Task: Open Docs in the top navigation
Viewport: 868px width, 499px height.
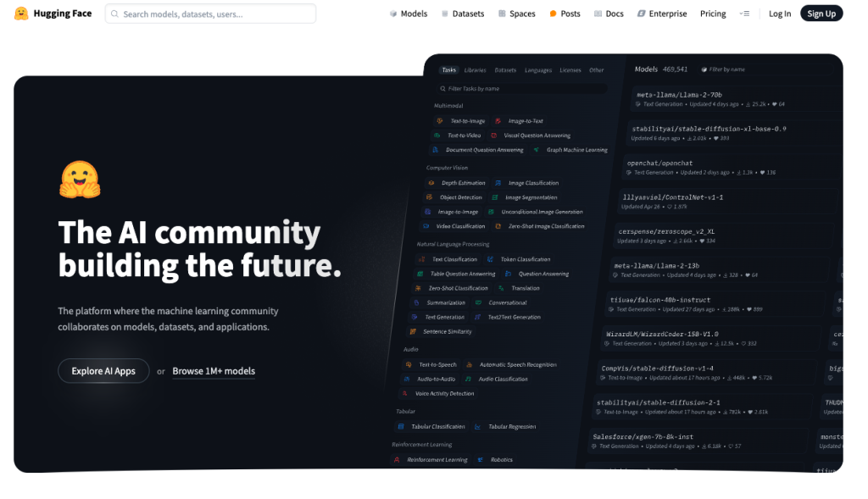Action: tap(609, 14)
